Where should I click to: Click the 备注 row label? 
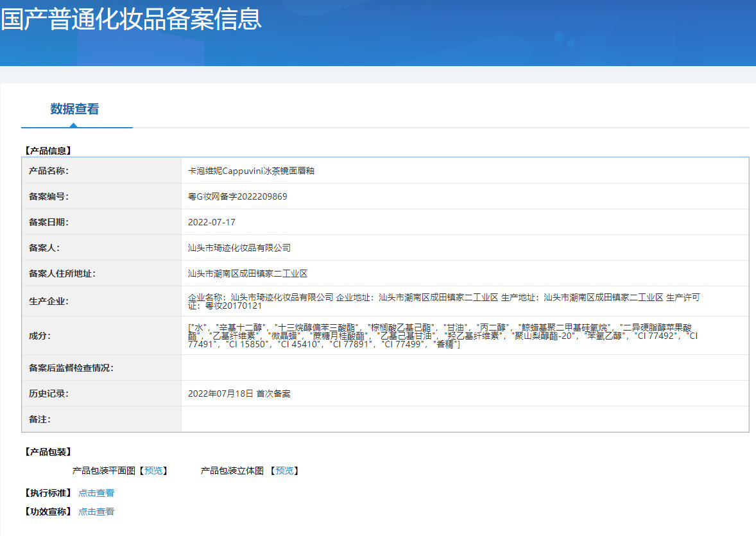pos(40,420)
